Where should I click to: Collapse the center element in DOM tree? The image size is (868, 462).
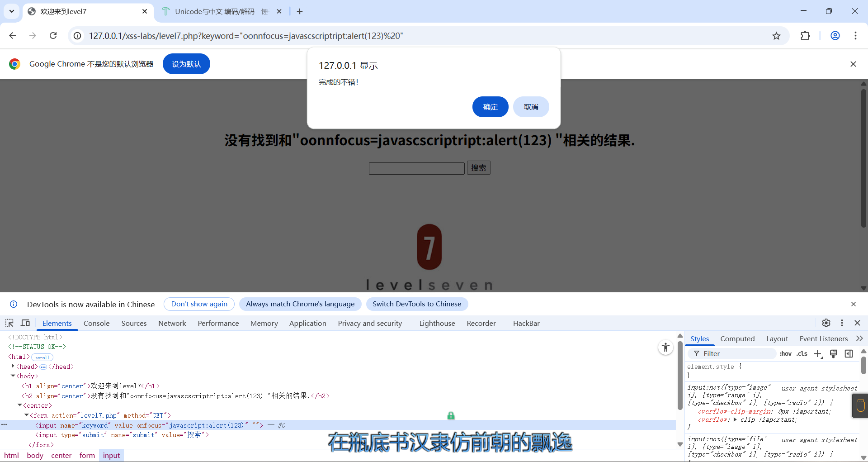[19, 405]
